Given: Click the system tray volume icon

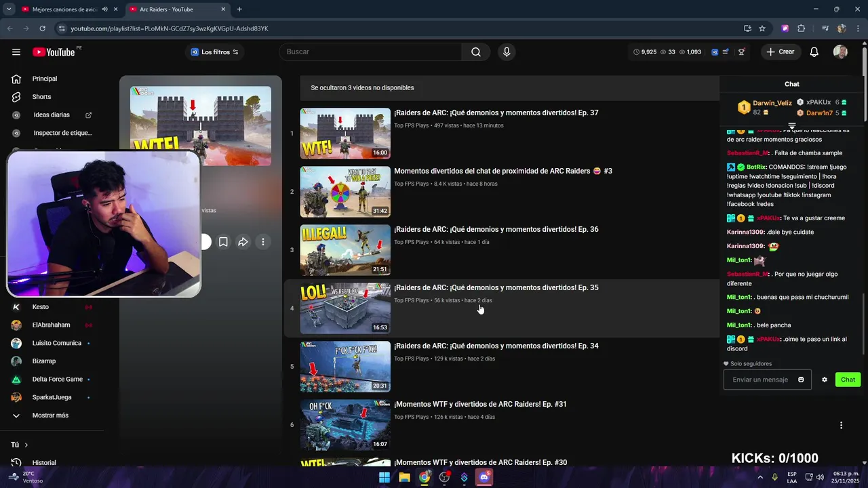Looking at the screenshot, I should coord(821,477).
